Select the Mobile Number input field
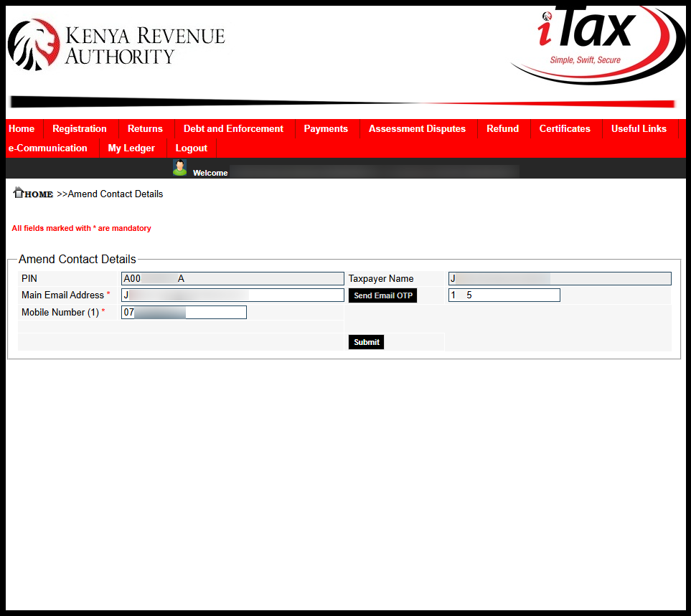Image resolution: width=691 pixels, height=616 pixels. pyautogui.click(x=183, y=312)
